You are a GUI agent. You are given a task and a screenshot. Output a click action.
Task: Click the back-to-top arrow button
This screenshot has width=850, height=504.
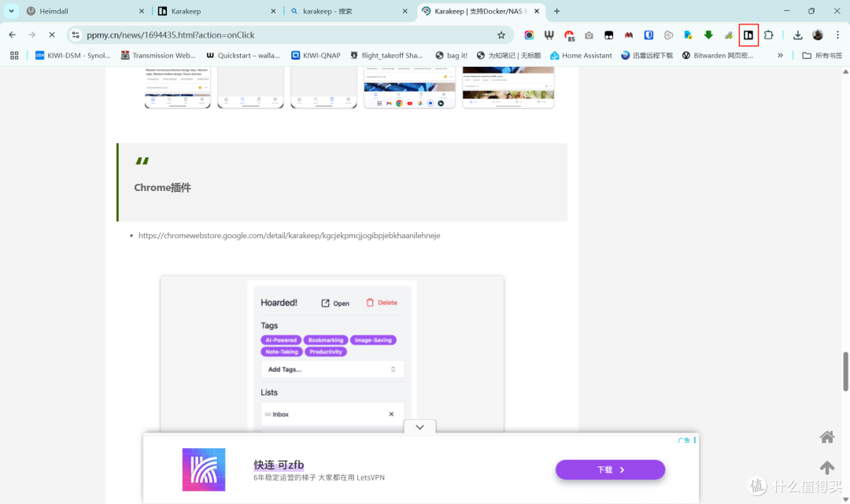[x=827, y=467]
